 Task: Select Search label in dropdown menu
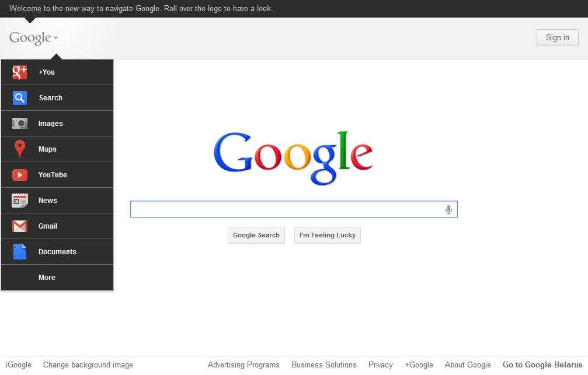click(x=51, y=98)
